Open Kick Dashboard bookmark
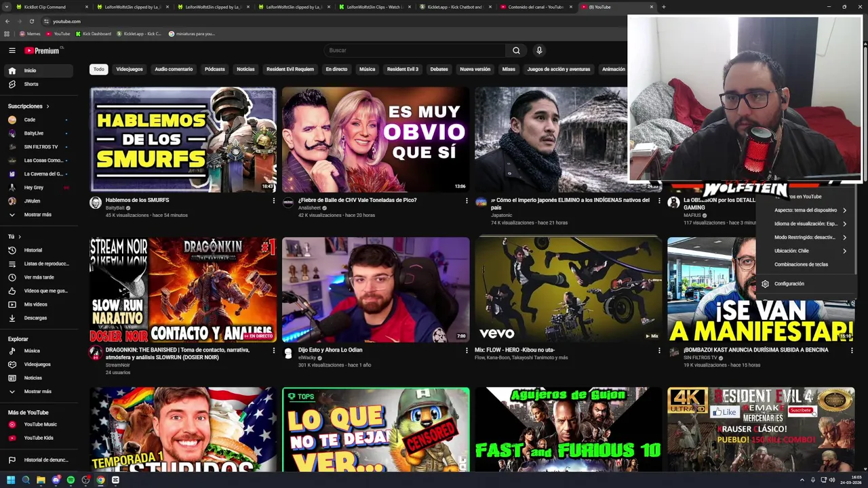The height and width of the screenshot is (488, 868). (93, 33)
